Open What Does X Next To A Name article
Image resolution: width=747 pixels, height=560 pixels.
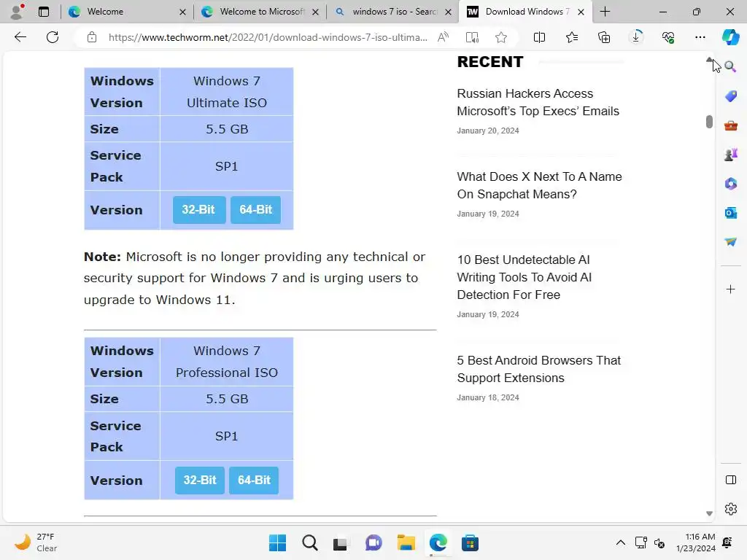(539, 185)
